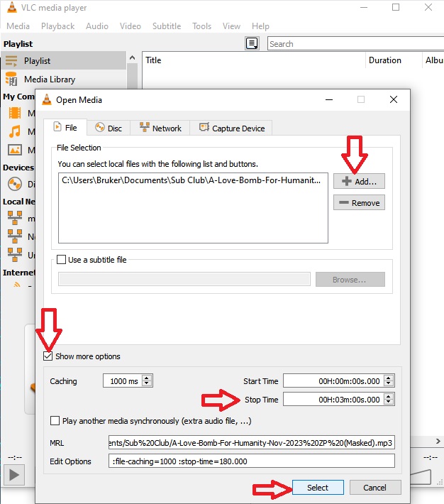Click the Podcasts RSS icon

click(17, 285)
